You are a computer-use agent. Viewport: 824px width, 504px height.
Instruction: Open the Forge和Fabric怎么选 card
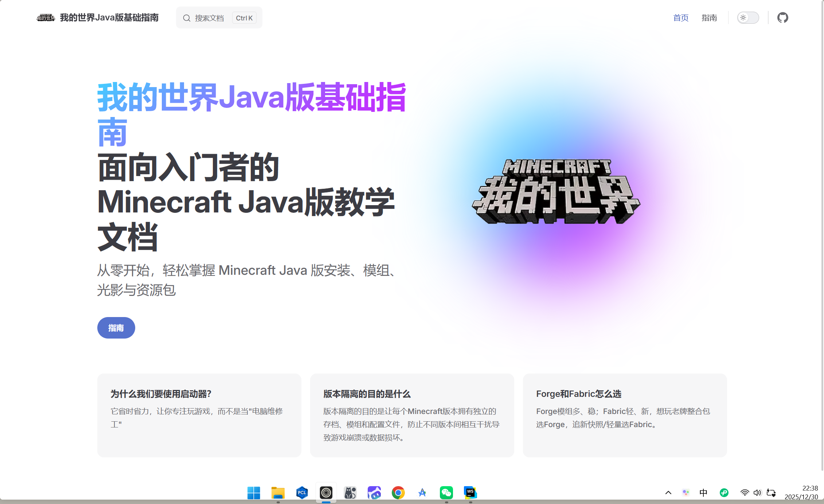click(624, 415)
